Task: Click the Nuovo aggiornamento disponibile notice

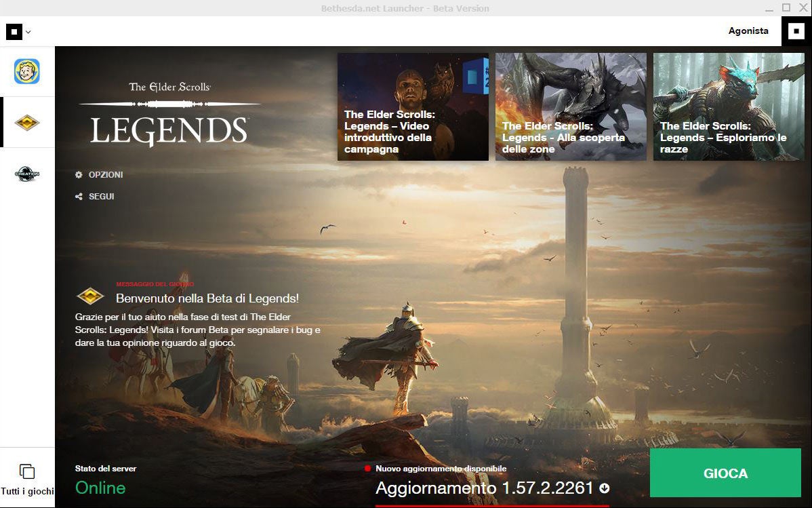Action: [441, 469]
